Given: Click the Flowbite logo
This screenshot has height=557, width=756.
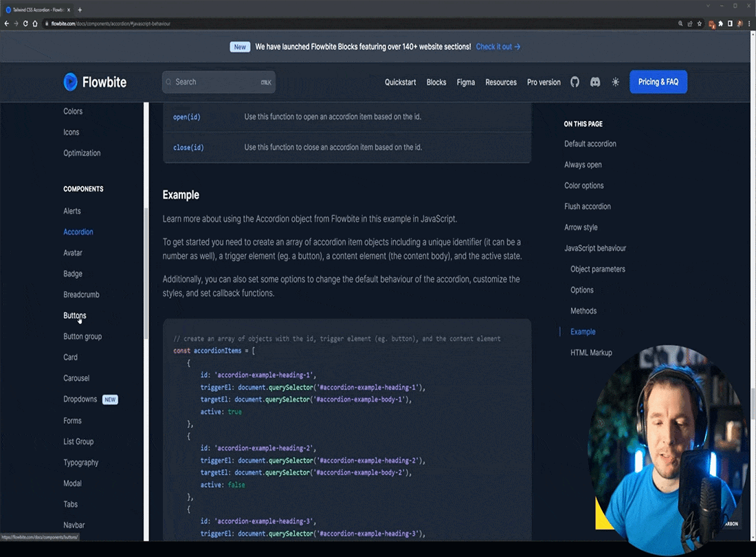Looking at the screenshot, I should [x=95, y=82].
